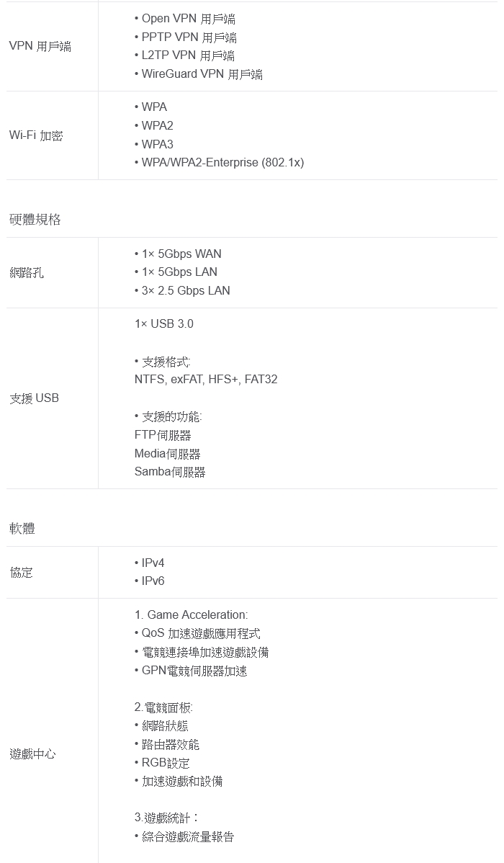Click the Samba伺服器 entry
The width and height of the screenshot is (504, 863).
[170, 473]
